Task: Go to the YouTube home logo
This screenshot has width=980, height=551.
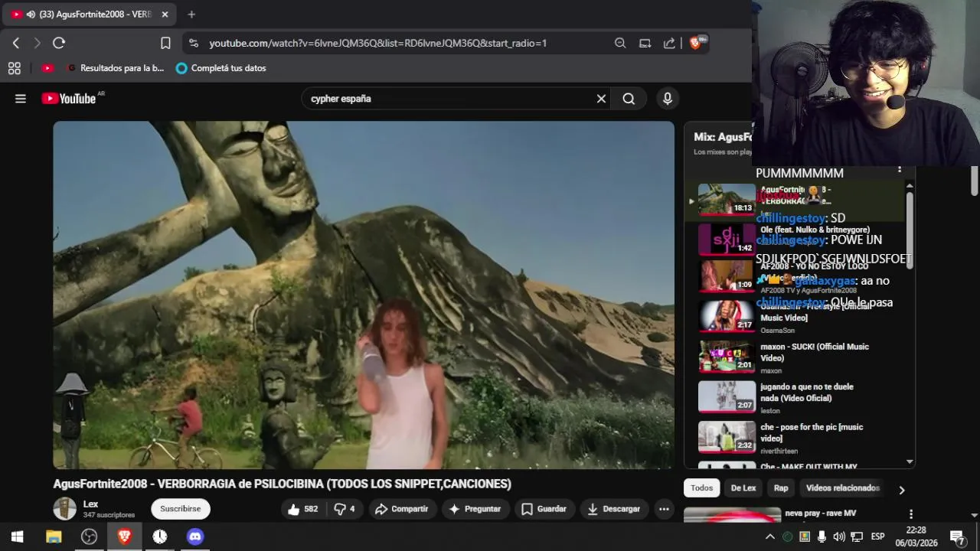Action: [69, 99]
